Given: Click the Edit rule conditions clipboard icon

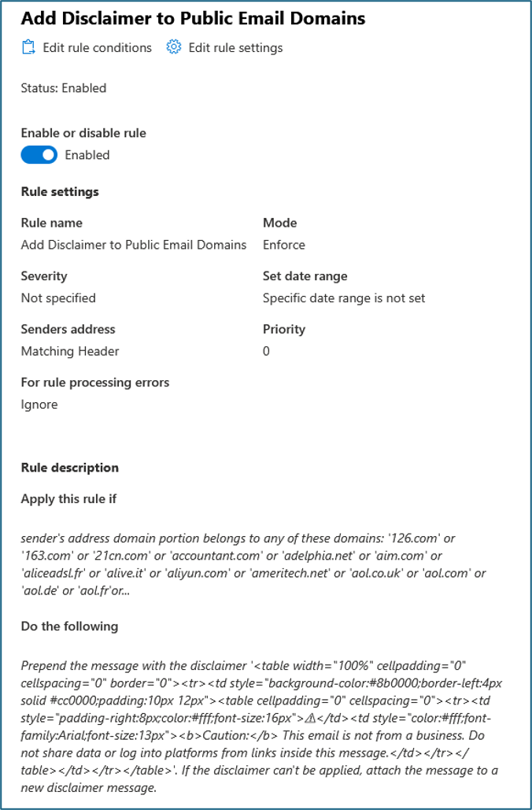Looking at the screenshot, I should point(28,47).
